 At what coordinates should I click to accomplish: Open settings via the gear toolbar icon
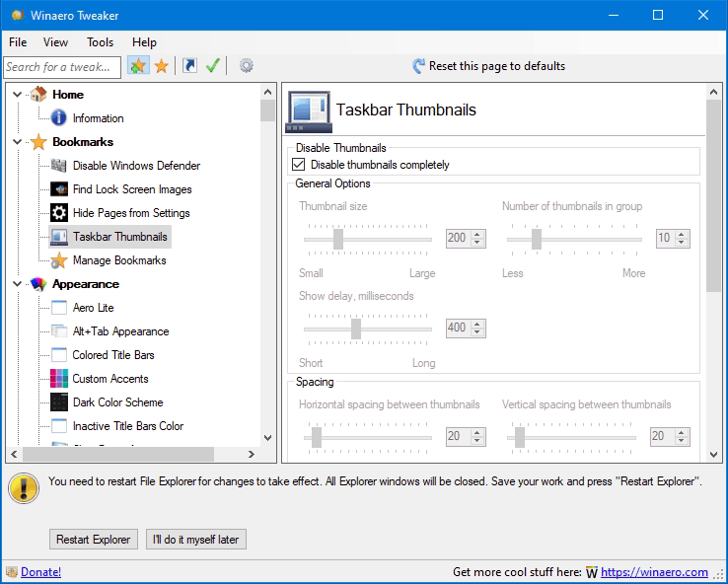coord(246,66)
